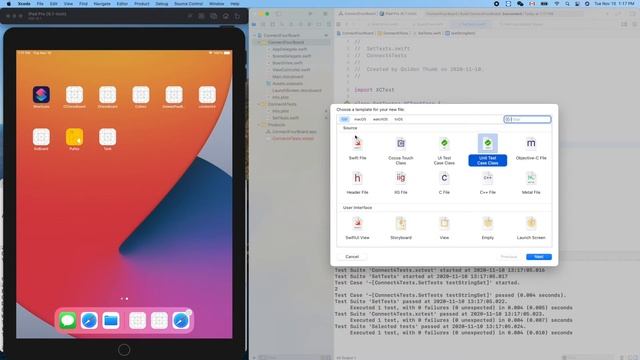Select the Swift File template
This screenshot has height=360, width=640.
(357, 148)
